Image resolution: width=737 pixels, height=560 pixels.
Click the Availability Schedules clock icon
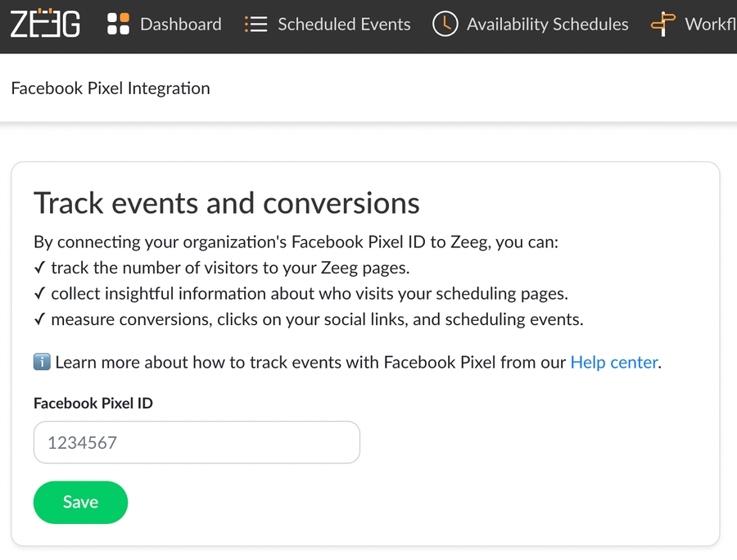click(x=445, y=25)
